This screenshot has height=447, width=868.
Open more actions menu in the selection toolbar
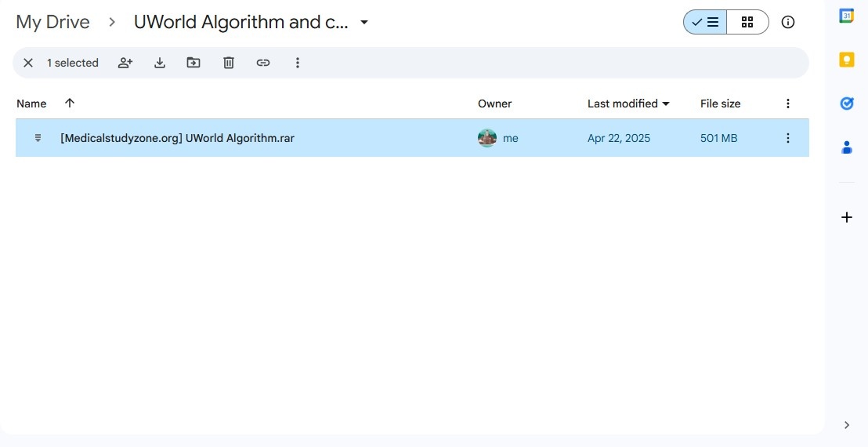tap(297, 63)
